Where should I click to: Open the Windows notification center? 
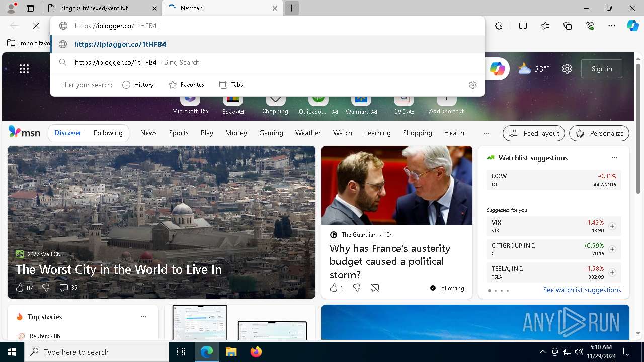(x=627, y=352)
